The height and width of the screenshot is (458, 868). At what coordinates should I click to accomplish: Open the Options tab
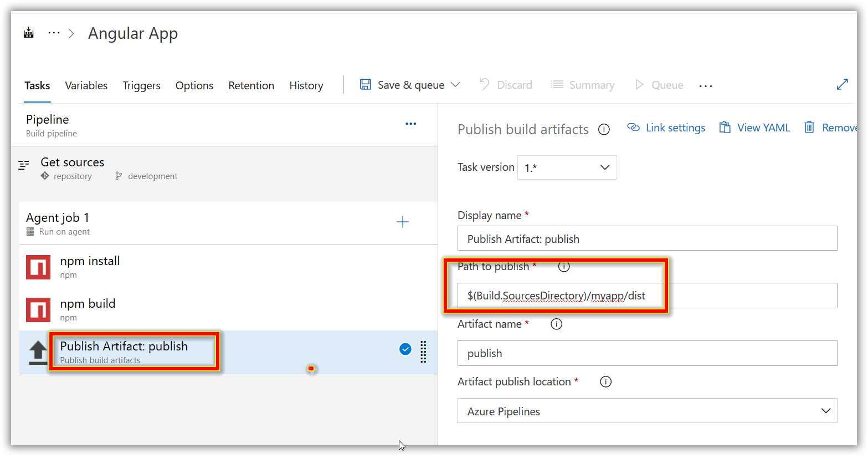click(x=194, y=85)
